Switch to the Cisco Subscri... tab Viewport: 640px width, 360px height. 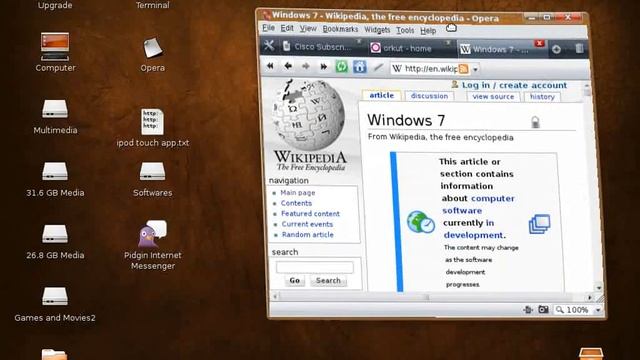click(x=321, y=47)
